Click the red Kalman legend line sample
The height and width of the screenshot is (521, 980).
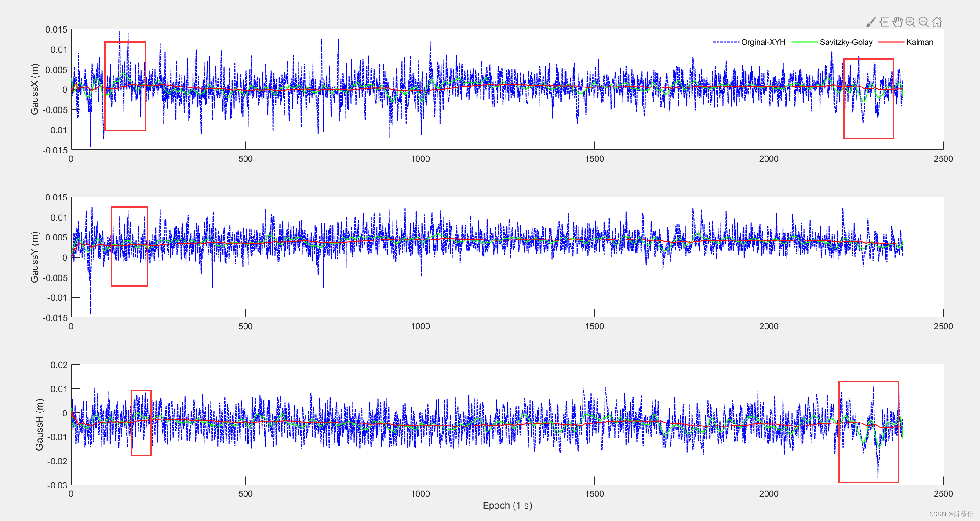pyautogui.click(x=891, y=42)
